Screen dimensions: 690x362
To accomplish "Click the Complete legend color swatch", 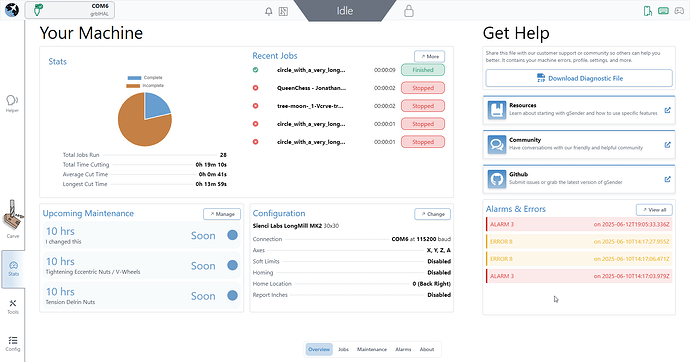I will [x=134, y=78].
